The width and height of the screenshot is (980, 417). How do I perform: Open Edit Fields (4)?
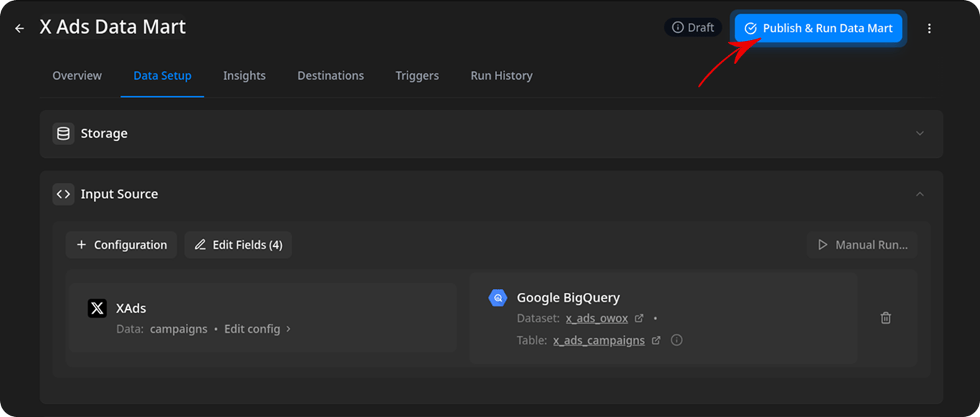[238, 245]
